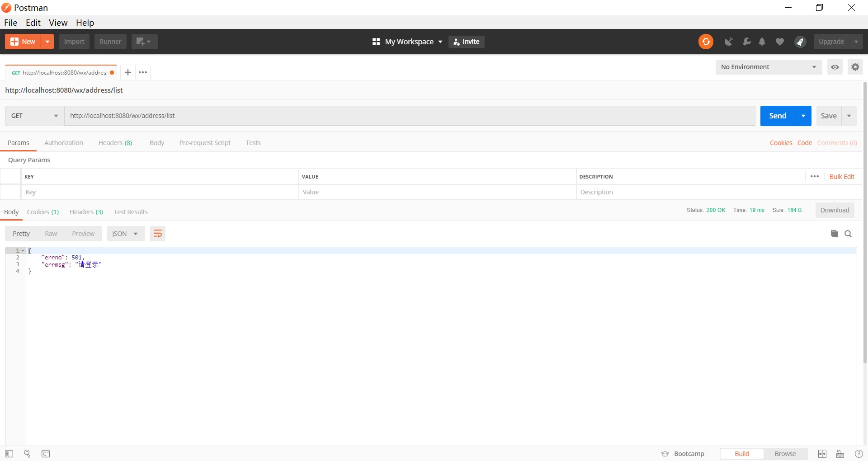
Task: Open the notifications bell icon
Action: pos(762,42)
